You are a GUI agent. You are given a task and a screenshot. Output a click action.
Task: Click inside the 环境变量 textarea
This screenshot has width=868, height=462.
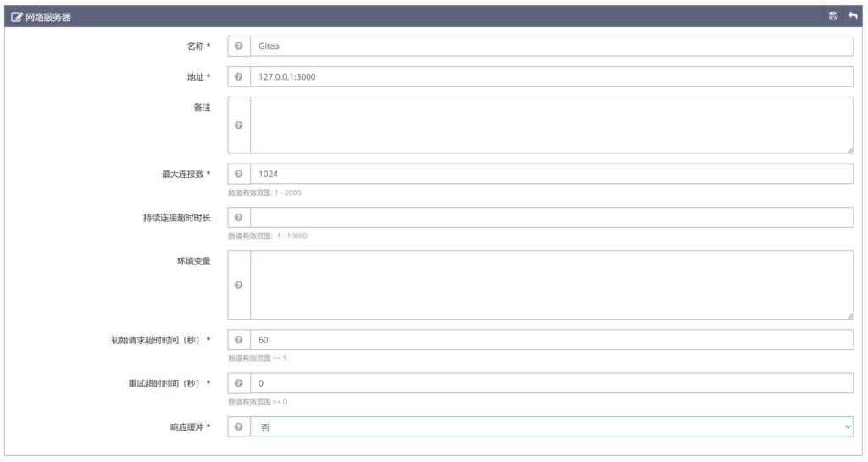click(551, 285)
